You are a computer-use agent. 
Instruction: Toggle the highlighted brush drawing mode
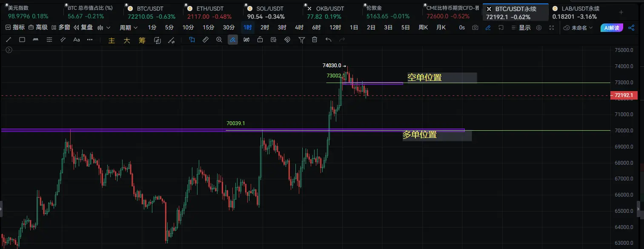tap(232, 40)
